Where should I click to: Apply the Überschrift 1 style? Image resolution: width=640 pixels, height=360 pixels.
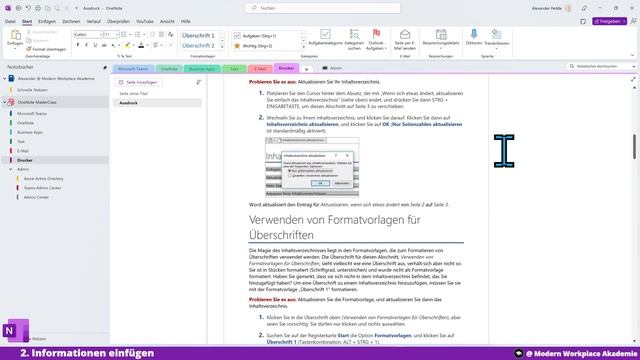pyautogui.click(x=198, y=36)
